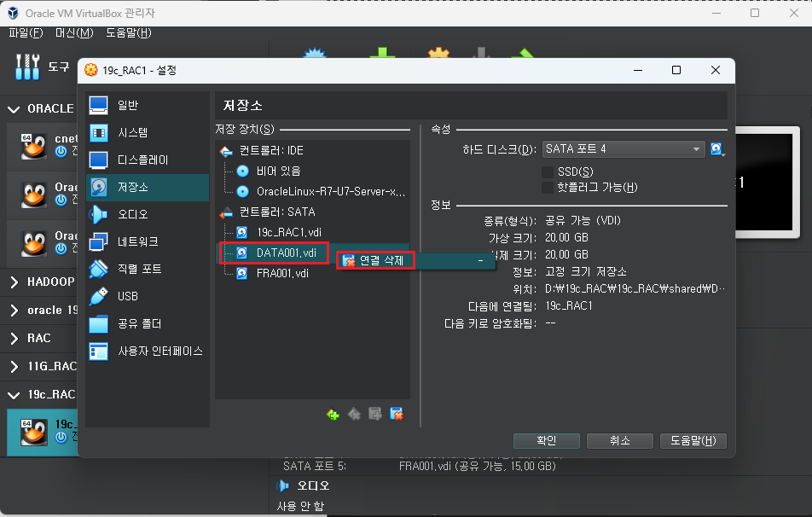The height and width of the screenshot is (517, 812).
Task: Open the 하드 디스크 SATA 포트 4 dropdown
Action: coord(623,149)
